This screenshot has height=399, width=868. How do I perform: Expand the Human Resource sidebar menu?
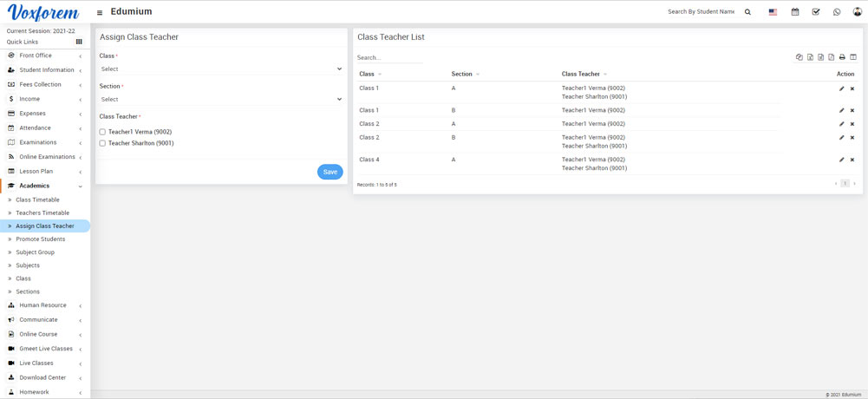click(x=43, y=305)
